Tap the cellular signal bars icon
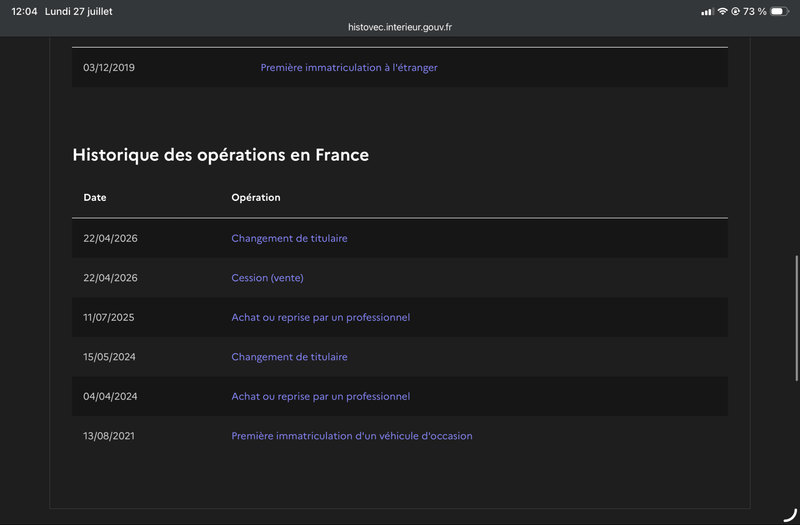Viewport: 800px width, 525px height. click(707, 12)
